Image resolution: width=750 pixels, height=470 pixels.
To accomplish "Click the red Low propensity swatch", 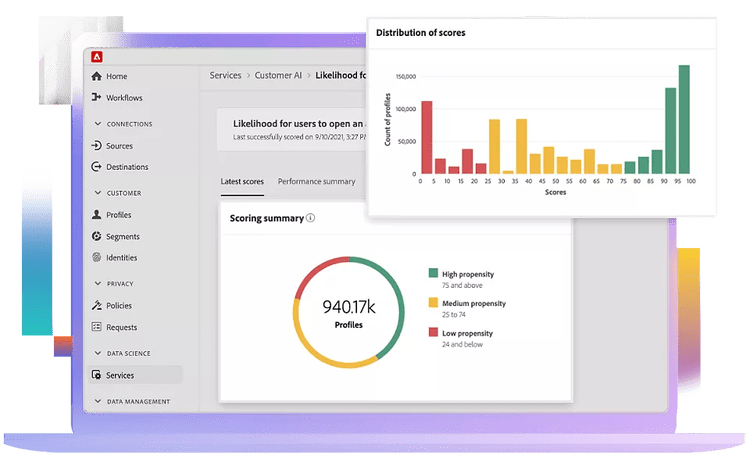I will coord(433,332).
